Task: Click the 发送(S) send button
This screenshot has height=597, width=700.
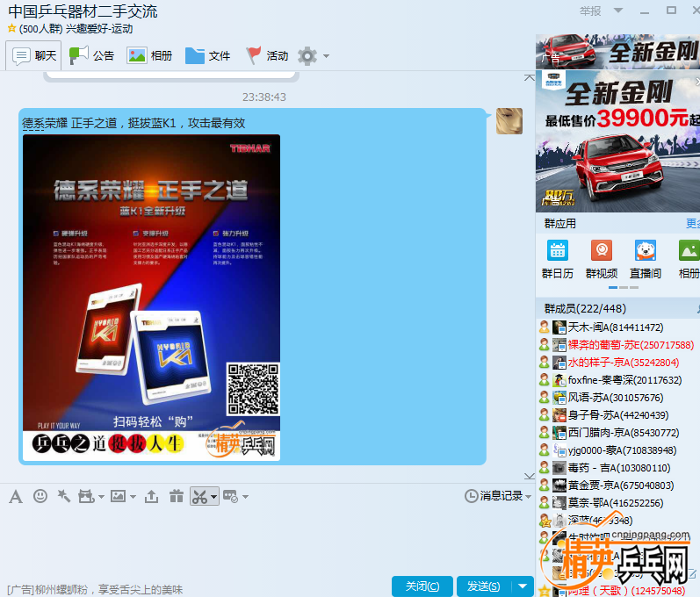Action: pyautogui.click(x=483, y=586)
